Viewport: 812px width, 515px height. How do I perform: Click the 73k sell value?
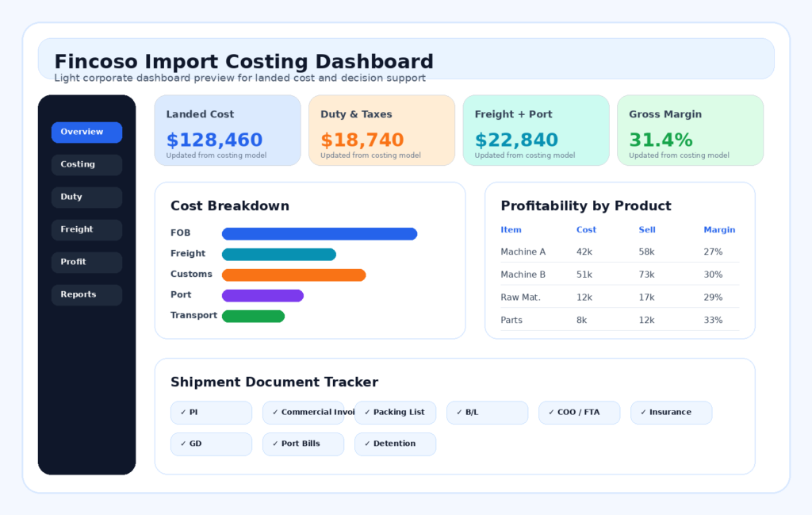coord(646,275)
